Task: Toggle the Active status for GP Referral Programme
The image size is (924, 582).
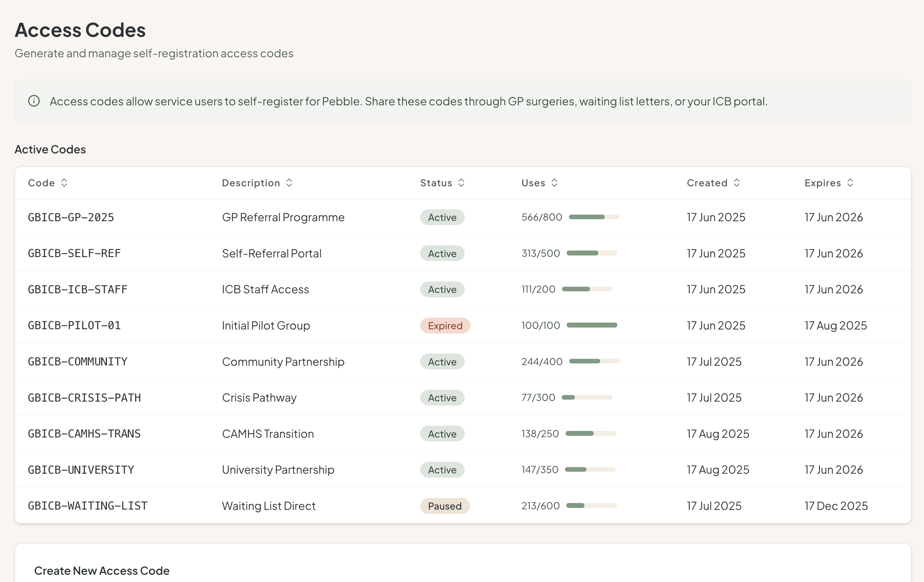Action: tap(442, 217)
